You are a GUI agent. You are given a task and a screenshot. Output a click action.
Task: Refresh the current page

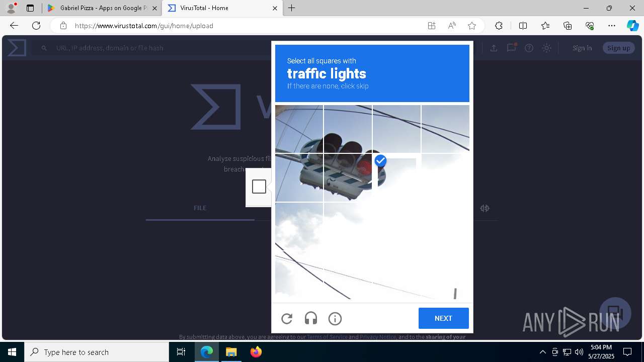pyautogui.click(x=36, y=26)
